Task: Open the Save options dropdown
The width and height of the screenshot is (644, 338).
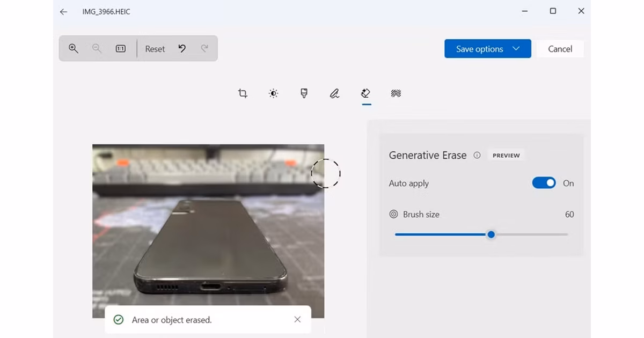Action: pos(488,49)
